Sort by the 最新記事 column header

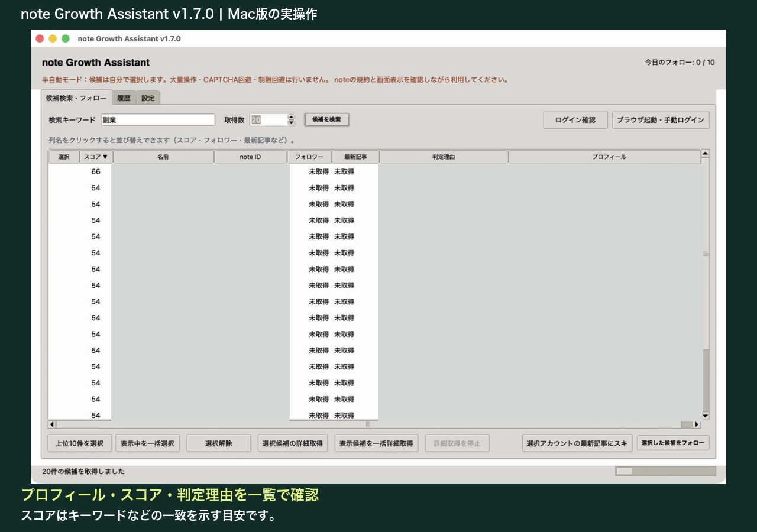click(355, 157)
